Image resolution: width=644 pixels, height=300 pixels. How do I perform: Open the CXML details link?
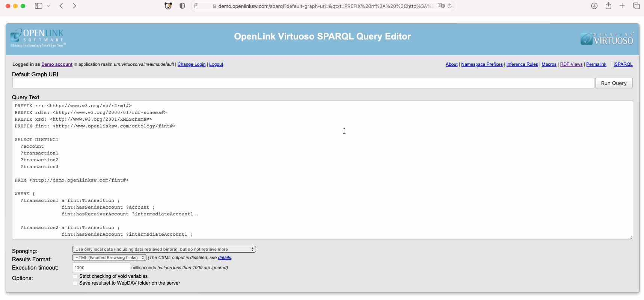pyautogui.click(x=224, y=258)
